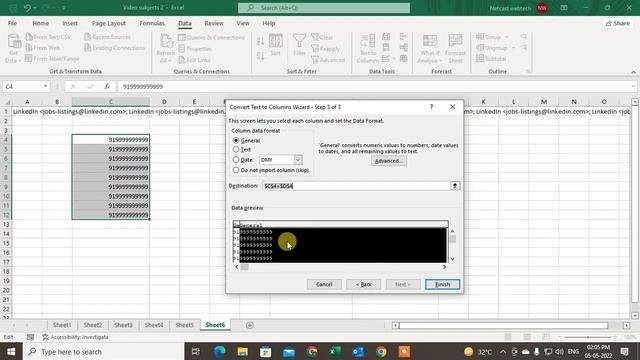
Task: Open the Date format DMY dropdown
Action: [x=298, y=160]
